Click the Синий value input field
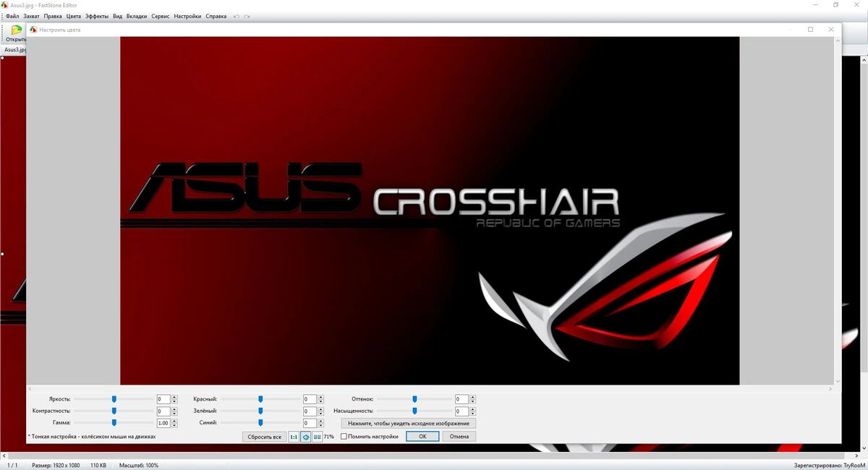 point(310,423)
